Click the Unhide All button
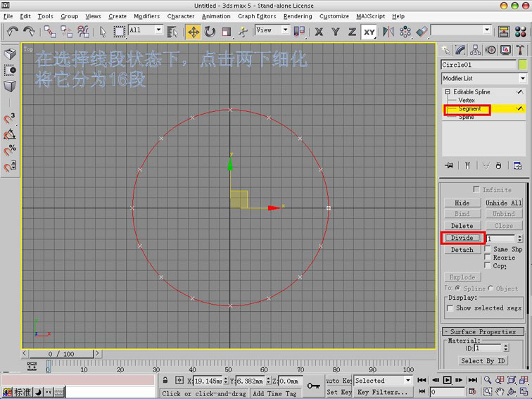The width and height of the screenshot is (532, 399). (x=504, y=203)
